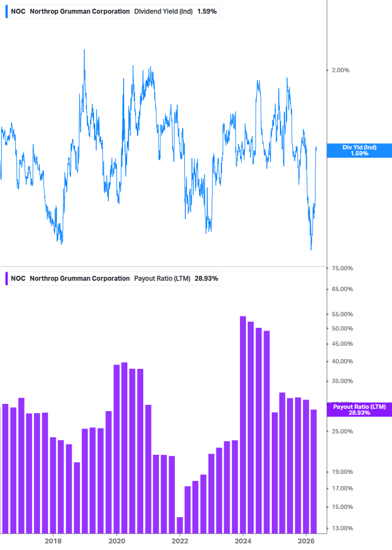Click the shortest payout ratio bar at 2022

[x=180, y=525]
